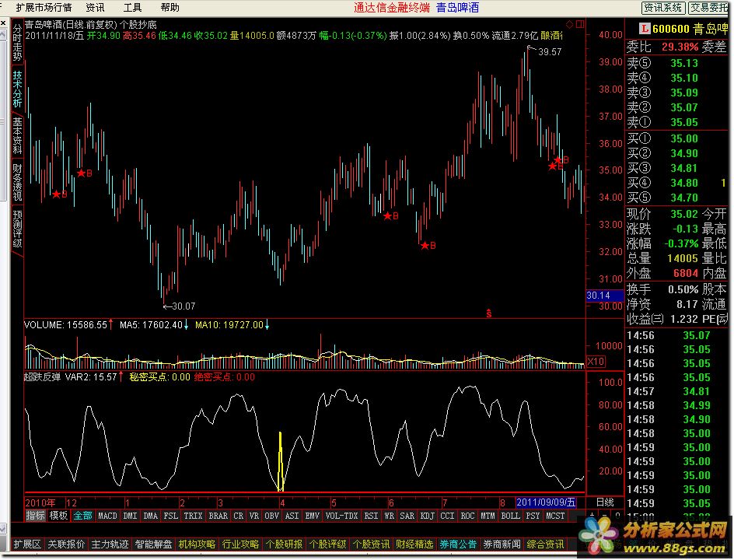Open the 综合资讯 bottom tab
Viewport: 734px width, 560px height.
click(x=545, y=544)
